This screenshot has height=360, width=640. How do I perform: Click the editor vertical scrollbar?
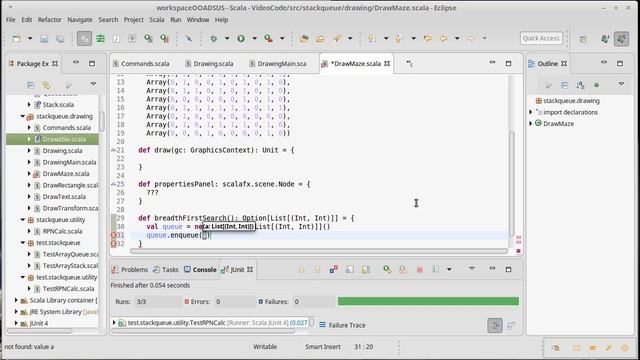[x=512, y=184]
